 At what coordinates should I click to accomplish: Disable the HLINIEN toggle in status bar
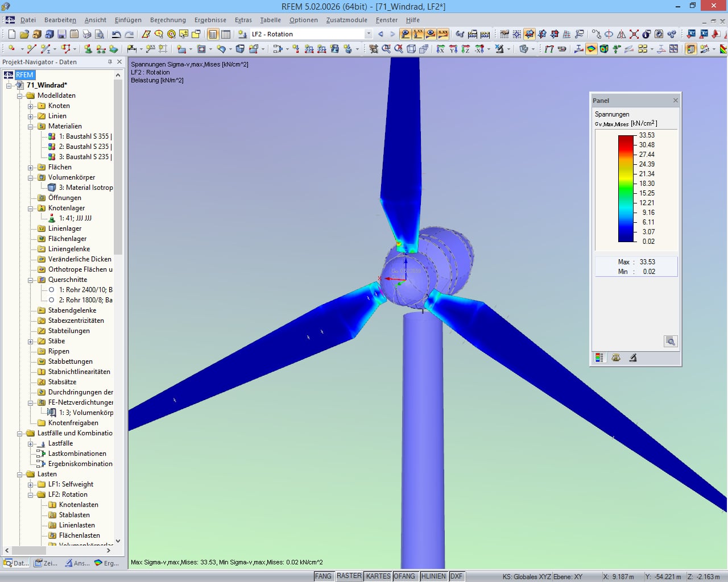click(x=433, y=576)
